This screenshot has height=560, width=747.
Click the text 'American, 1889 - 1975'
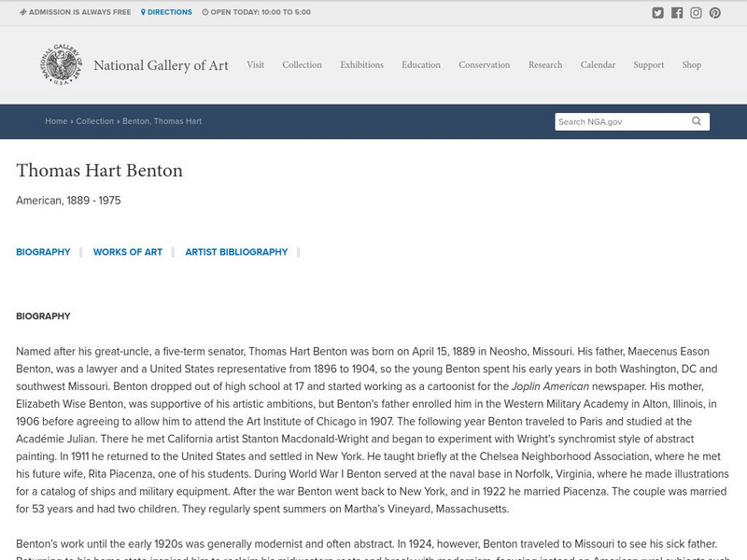(68, 201)
